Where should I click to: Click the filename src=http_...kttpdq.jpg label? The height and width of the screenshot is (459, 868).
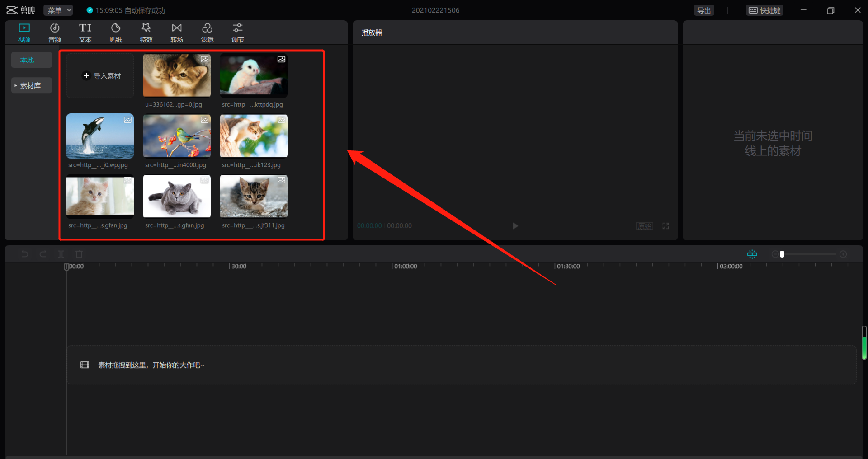coord(252,104)
